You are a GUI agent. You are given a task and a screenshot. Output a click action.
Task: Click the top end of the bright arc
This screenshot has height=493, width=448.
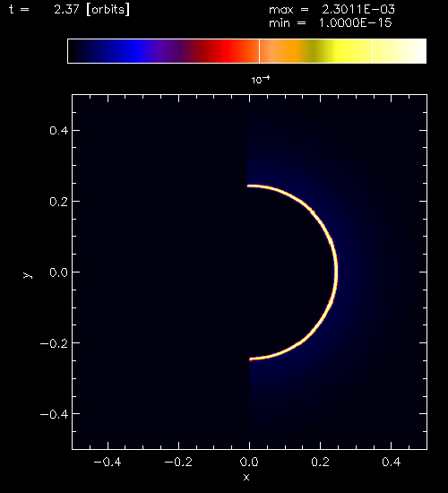249,186
